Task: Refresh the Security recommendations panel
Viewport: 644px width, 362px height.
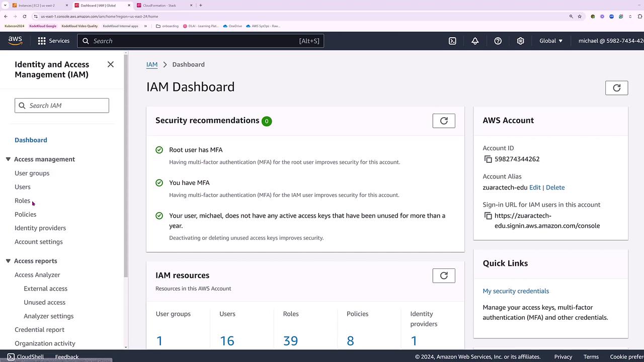Action: click(443, 121)
